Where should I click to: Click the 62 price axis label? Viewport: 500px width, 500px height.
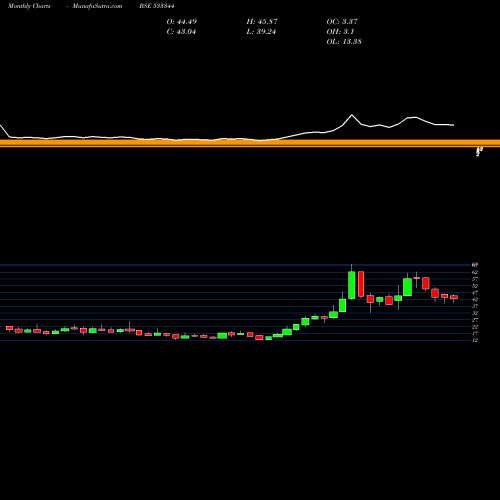(x=475, y=272)
